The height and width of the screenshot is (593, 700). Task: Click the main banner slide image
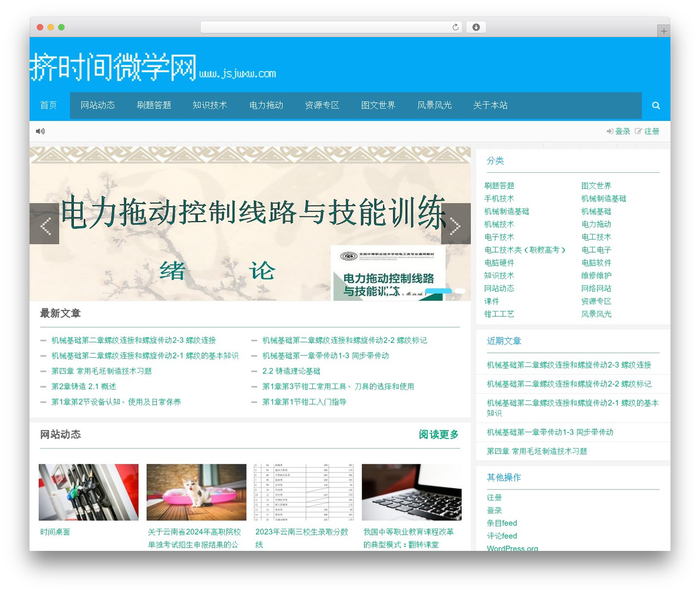click(x=250, y=224)
